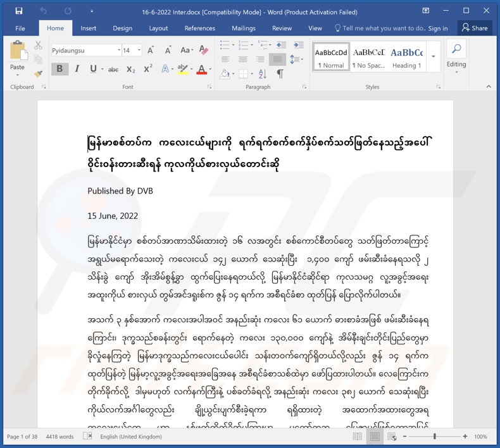Screen dimensions: 500x448
Task: Toggle Bold formatting
Action: click(60, 69)
